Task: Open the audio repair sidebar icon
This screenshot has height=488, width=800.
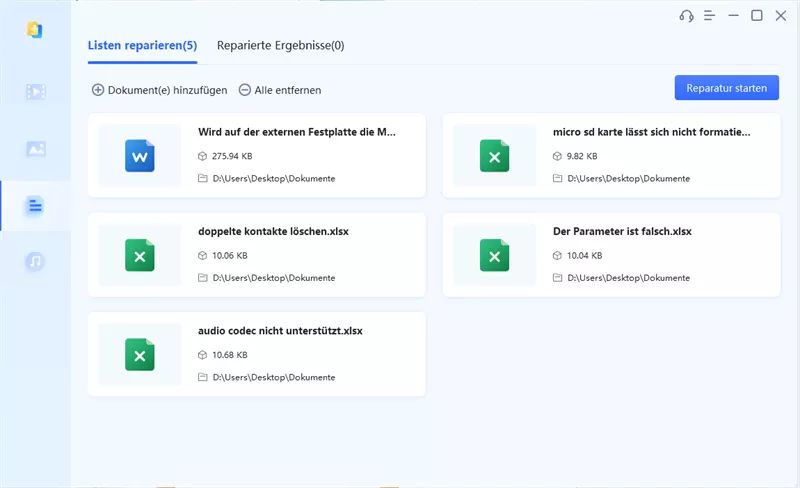Action: point(35,261)
